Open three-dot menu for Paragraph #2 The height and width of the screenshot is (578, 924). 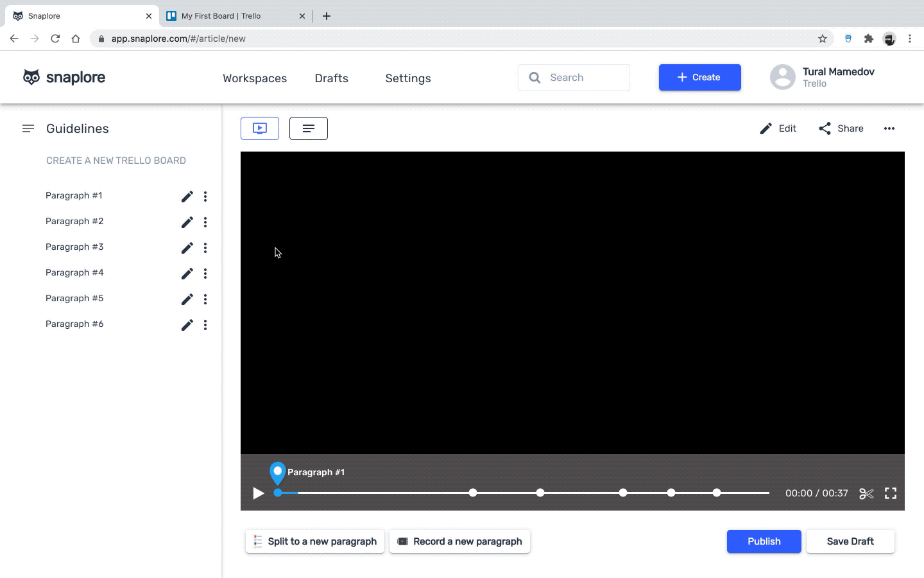tap(205, 222)
